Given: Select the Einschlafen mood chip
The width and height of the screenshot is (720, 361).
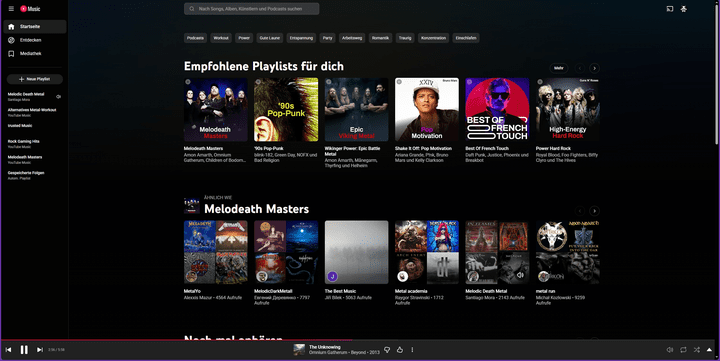Looking at the screenshot, I should click(466, 38).
